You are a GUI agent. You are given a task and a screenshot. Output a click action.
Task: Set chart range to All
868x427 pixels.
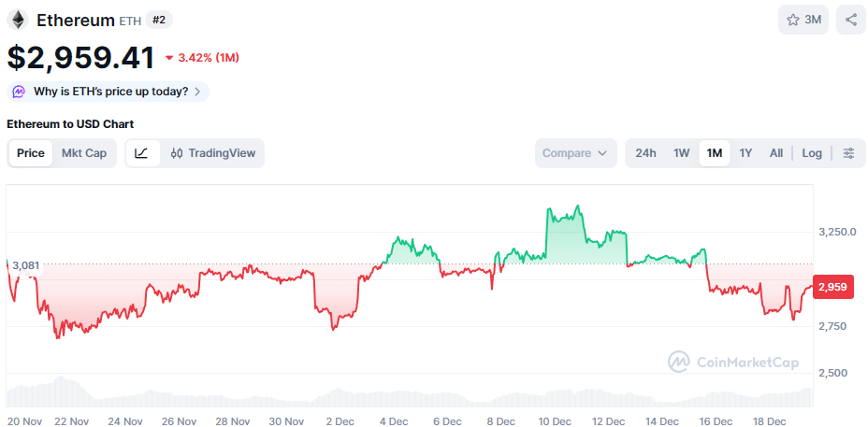click(776, 153)
